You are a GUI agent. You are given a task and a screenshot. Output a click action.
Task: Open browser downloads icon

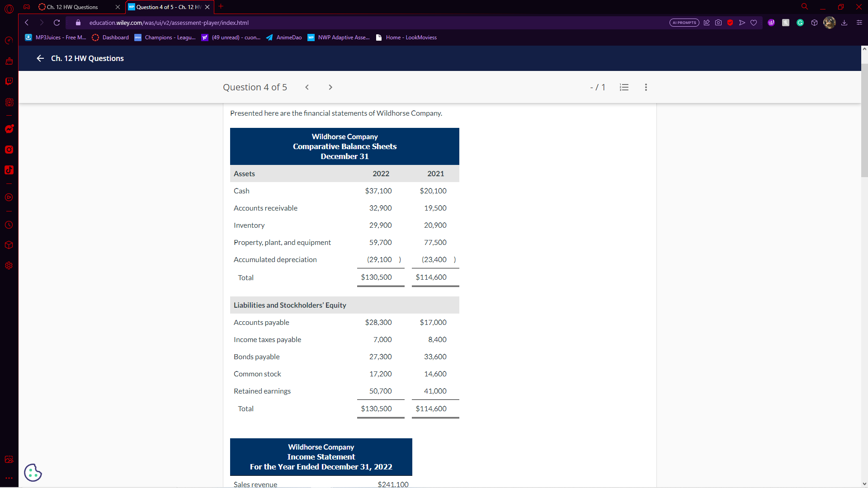[844, 23]
